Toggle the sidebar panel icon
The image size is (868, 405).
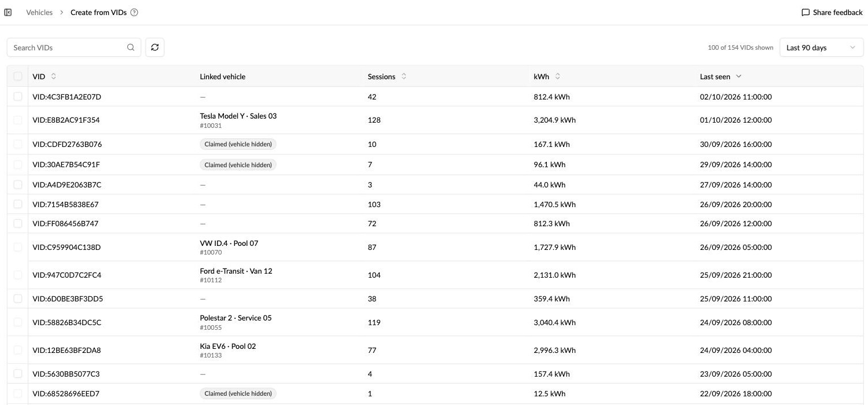click(x=8, y=12)
